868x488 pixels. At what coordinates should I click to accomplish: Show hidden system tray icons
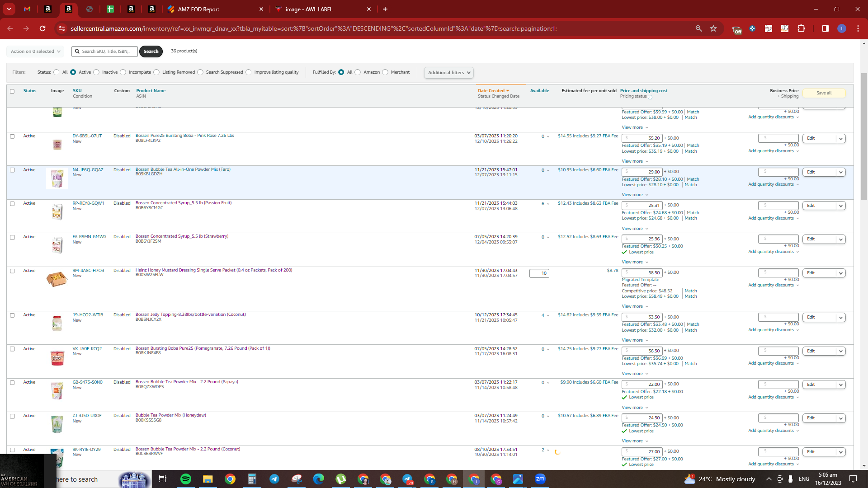[x=769, y=479]
